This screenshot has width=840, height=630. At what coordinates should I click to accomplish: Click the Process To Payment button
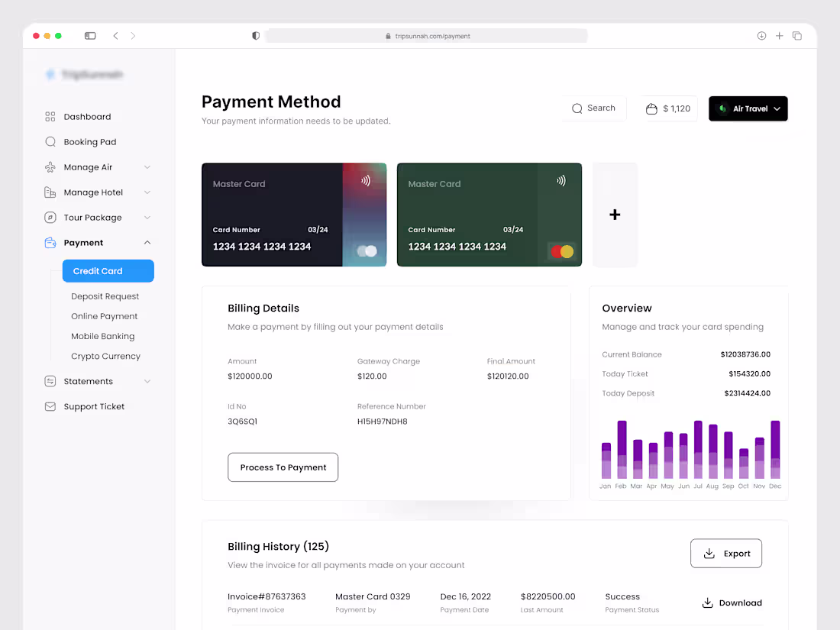283,467
